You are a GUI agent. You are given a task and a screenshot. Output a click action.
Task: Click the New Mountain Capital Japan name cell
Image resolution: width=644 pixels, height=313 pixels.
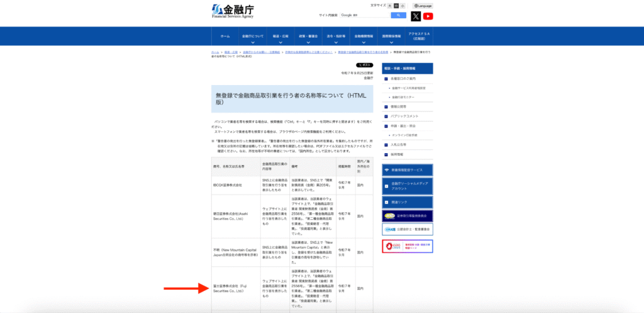pyautogui.click(x=236, y=253)
